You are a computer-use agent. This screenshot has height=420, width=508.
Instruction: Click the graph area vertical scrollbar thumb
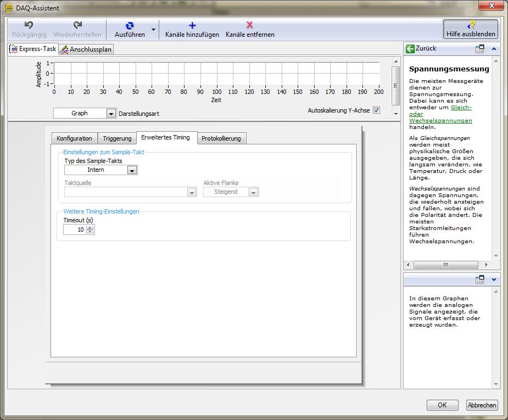pyautogui.click(x=395, y=86)
